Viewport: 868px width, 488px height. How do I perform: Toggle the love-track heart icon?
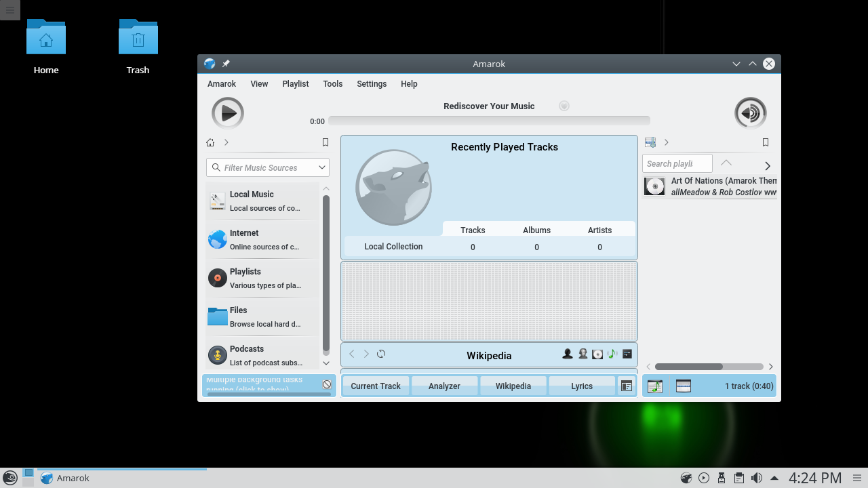[564, 106]
